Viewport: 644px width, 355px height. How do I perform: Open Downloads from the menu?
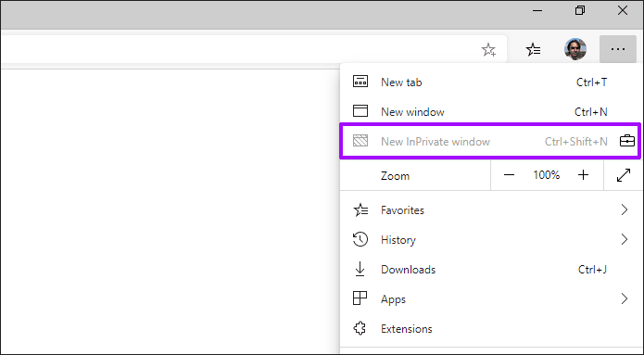click(x=491, y=269)
